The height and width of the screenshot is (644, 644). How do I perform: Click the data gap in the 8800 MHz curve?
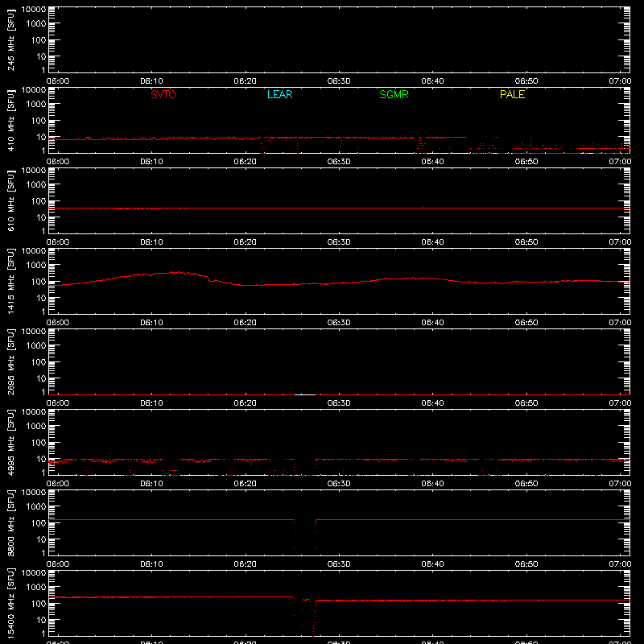coord(305,534)
